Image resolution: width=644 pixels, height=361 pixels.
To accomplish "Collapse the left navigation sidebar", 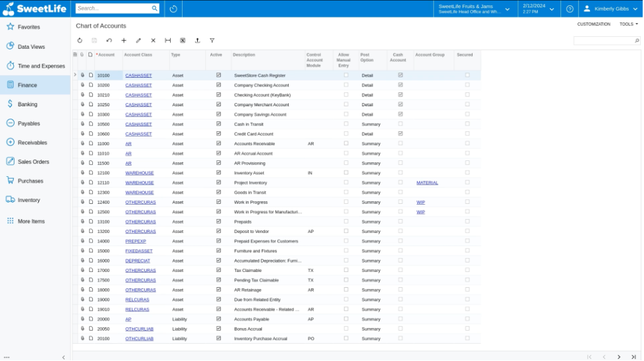I will pos(63,357).
